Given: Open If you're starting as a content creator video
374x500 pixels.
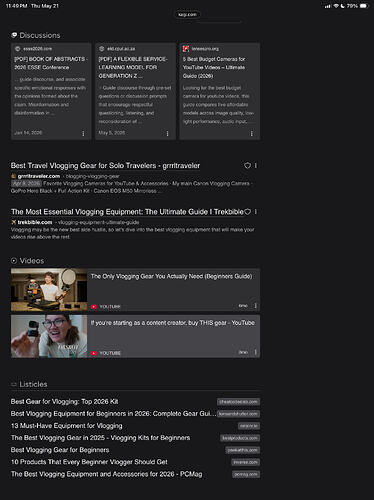Looking at the screenshot, I should [x=173, y=323].
